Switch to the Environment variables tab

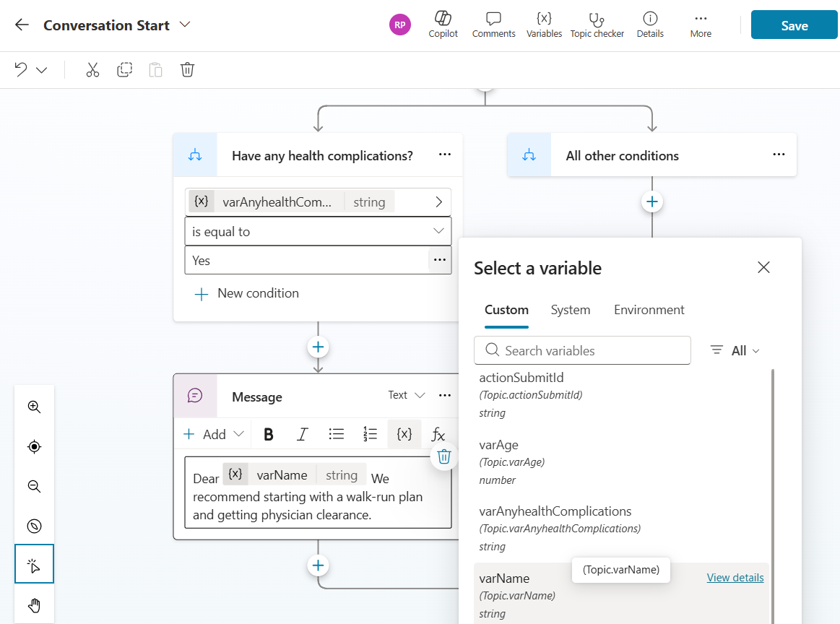click(649, 310)
